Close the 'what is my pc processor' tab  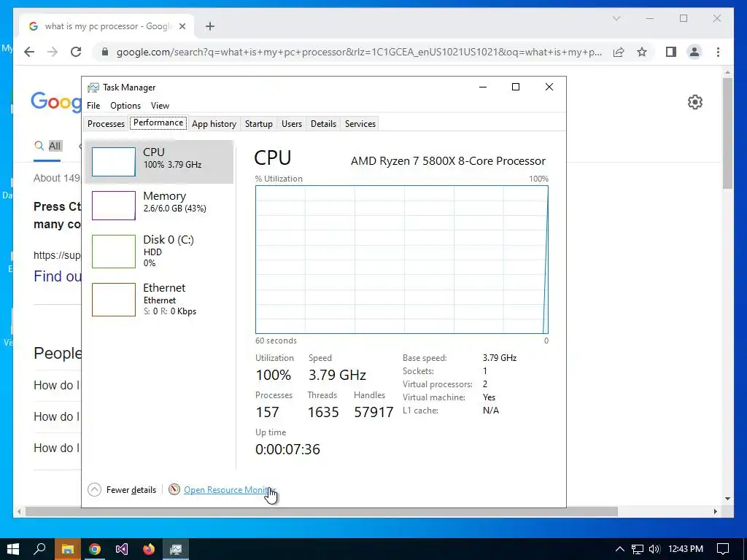pyautogui.click(x=182, y=26)
